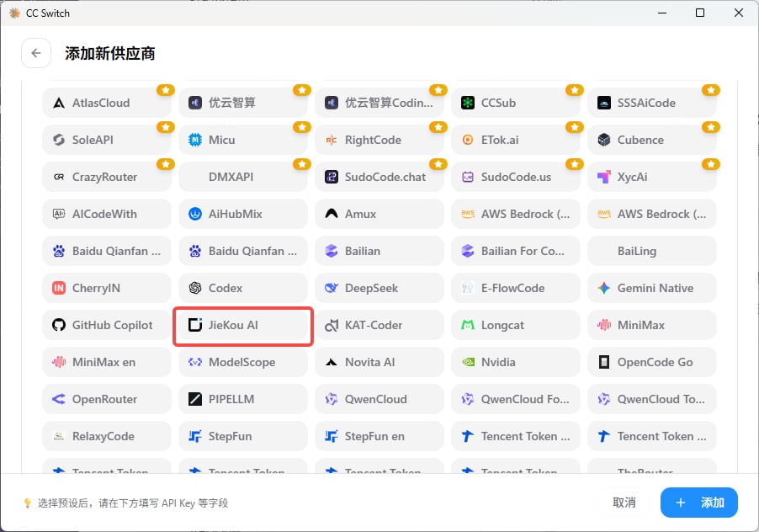
Task: Click the Micu blue logo icon
Action: [x=195, y=140]
